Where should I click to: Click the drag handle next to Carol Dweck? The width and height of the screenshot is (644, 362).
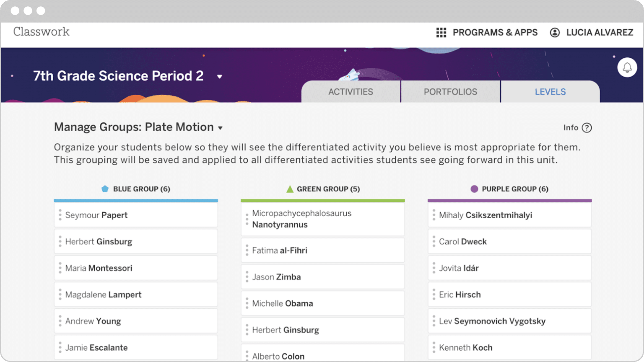434,241
